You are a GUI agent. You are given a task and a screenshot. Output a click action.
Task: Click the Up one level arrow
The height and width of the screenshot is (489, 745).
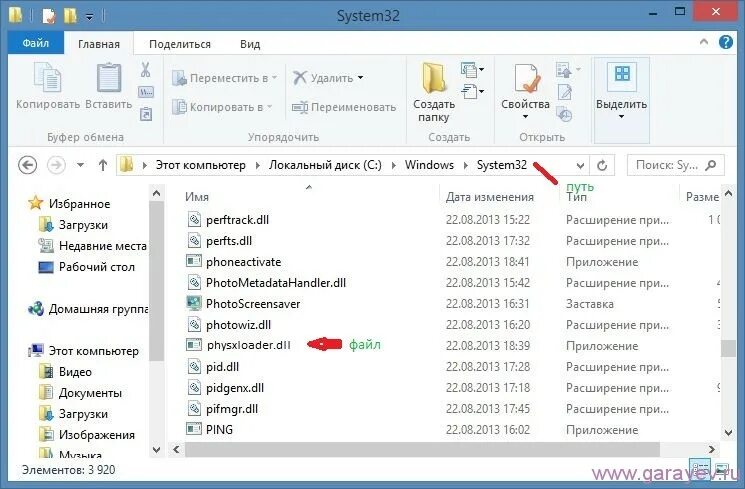(x=103, y=165)
